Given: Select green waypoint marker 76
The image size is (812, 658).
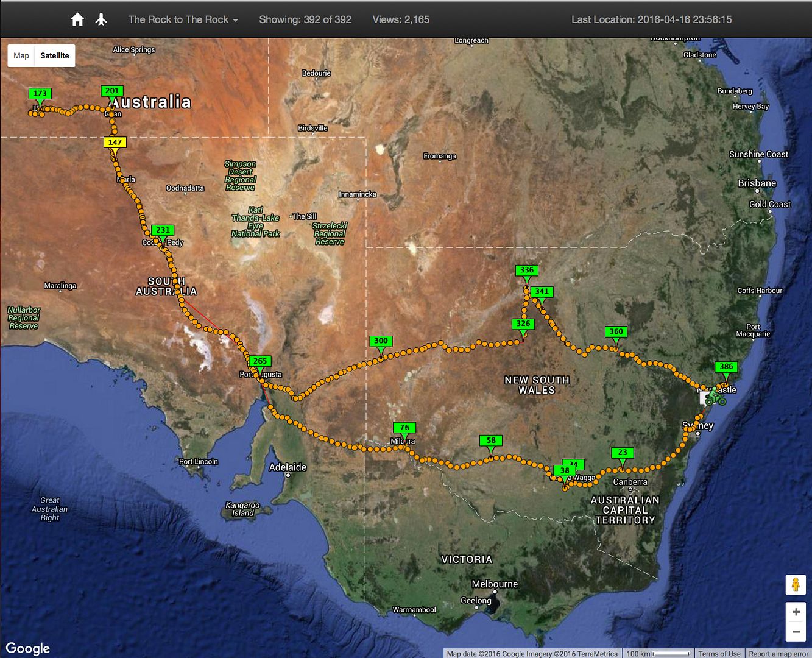Looking at the screenshot, I should (x=404, y=428).
